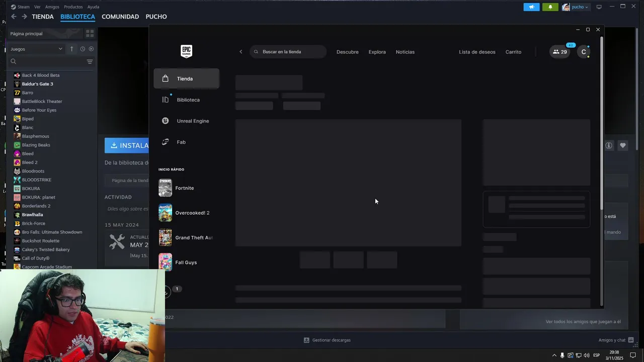Screen dimensions: 644x362
Task: Sort Steam library ascending arrow
Action: pyautogui.click(x=71, y=49)
